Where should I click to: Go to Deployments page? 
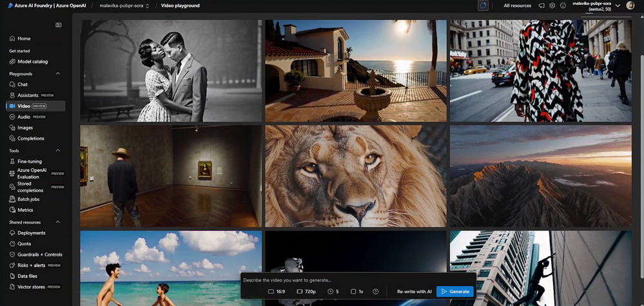click(31, 233)
